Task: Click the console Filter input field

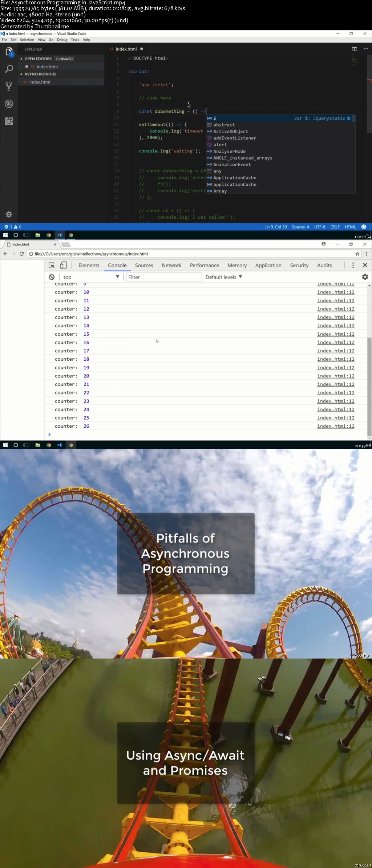Action: coord(164,277)
